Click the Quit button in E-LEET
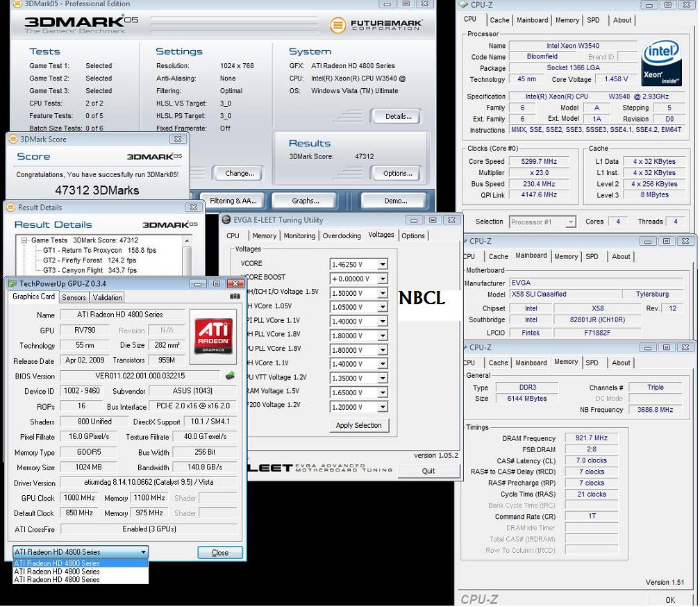The width and height of the screenshot is (700, 607). [428, 472]
